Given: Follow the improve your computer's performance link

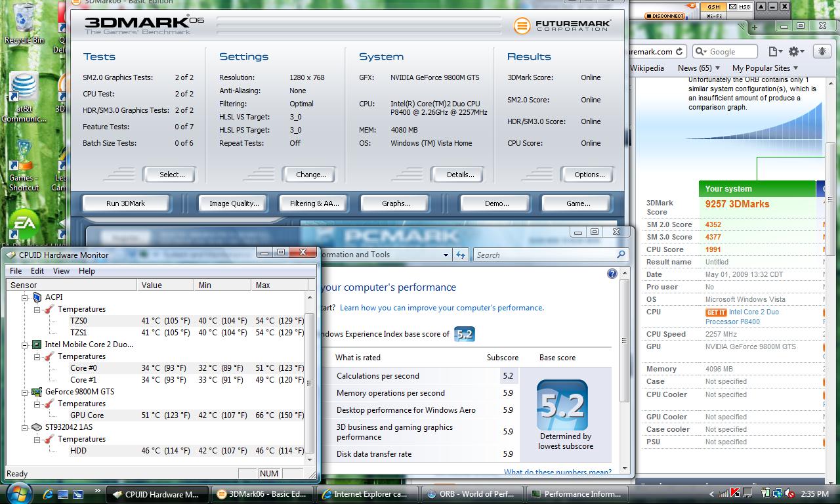Looking at the screenshot, I should [x=442, y=308].
